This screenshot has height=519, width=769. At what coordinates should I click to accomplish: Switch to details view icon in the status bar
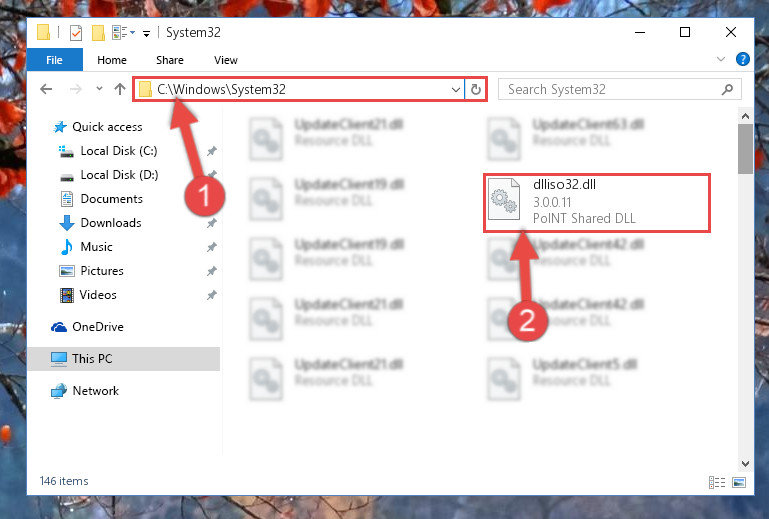coord(717,482)
